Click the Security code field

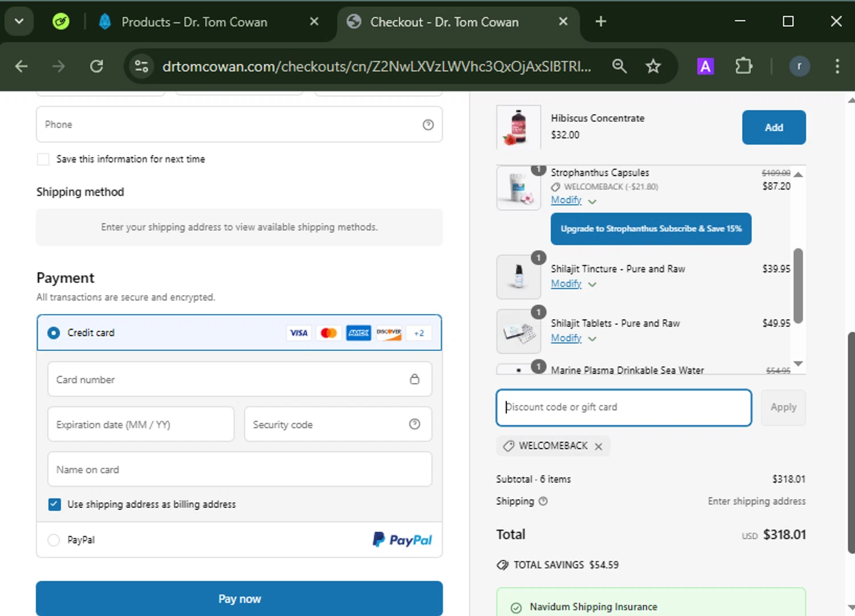coord(338,425)
